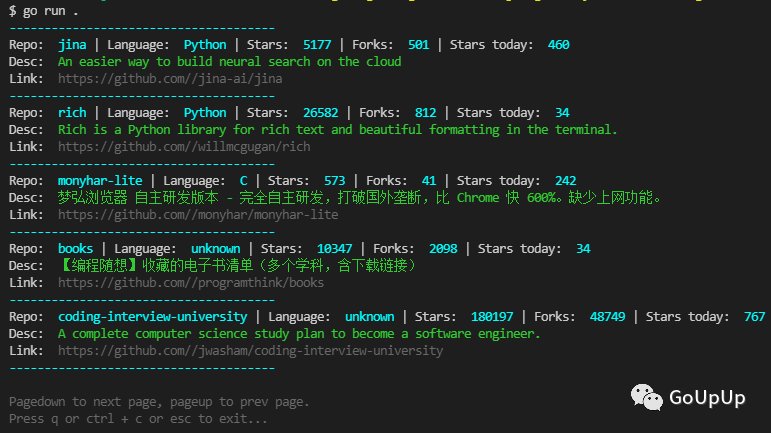Open the monyhar/monyhar-lite GitHub link

(x=198, y=215)
